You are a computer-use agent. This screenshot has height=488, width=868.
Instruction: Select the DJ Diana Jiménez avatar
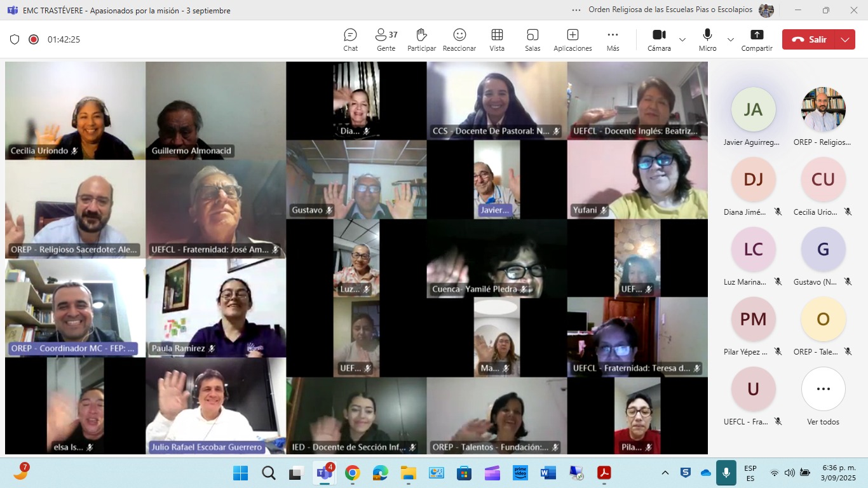754,179
